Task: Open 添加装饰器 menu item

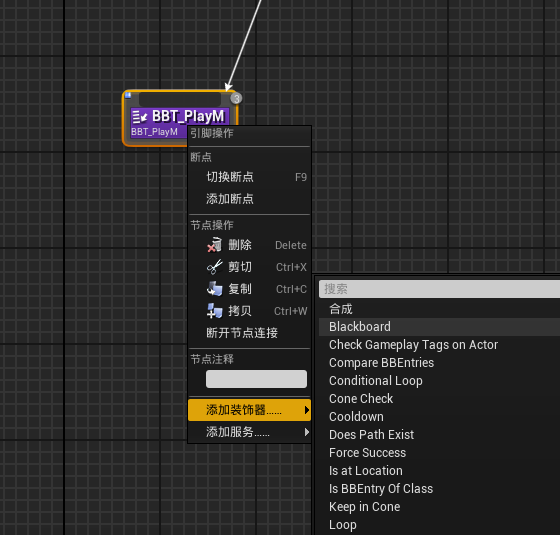Action: (249, 410)
